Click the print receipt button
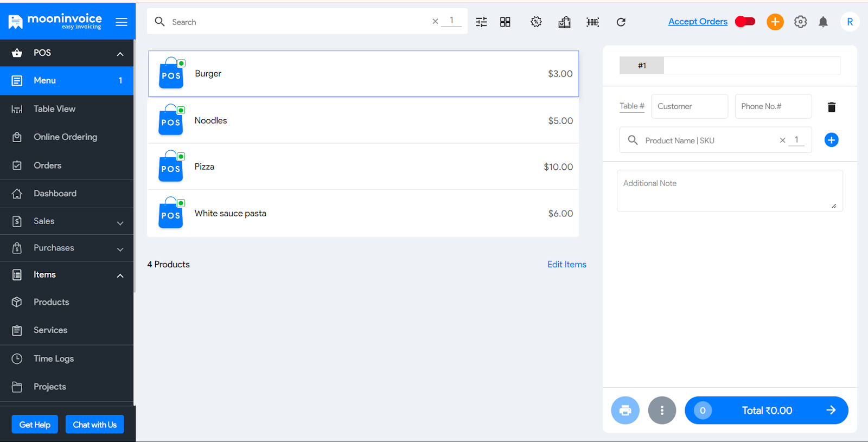The image size is (868, 442). 625,411
